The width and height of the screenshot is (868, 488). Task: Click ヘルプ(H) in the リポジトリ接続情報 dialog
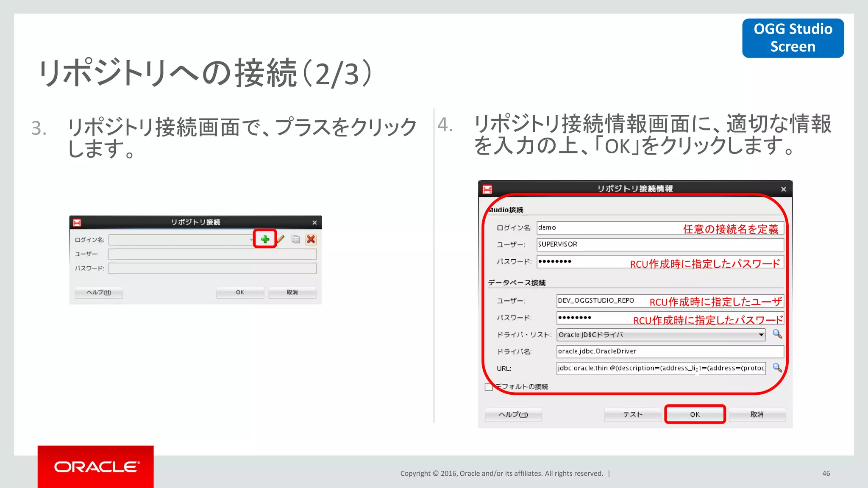[x=513, y=414]
